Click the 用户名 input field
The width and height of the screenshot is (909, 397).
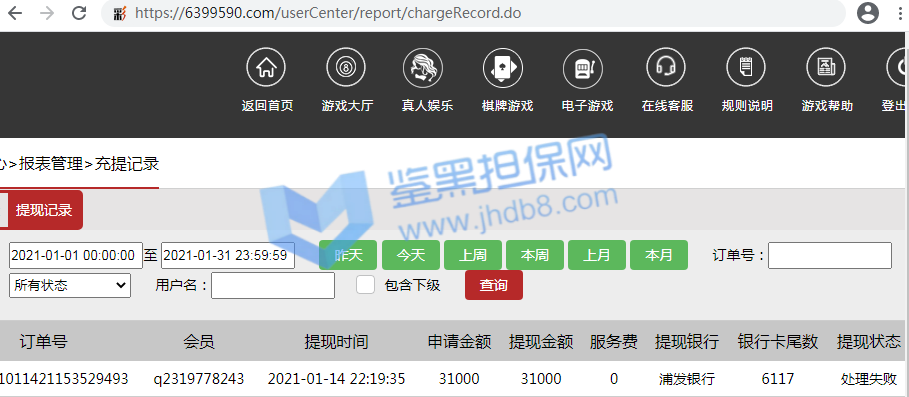pyautogui.click(x=273, y=285)
